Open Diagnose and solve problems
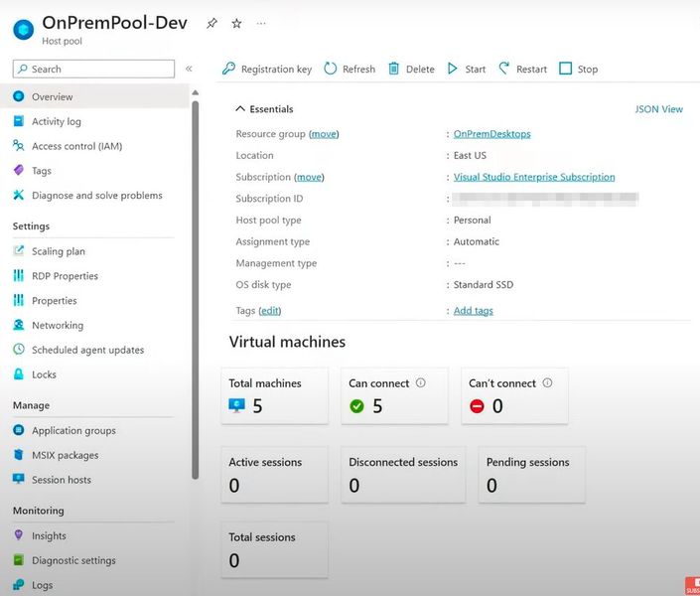Screen dimensions: 700x596 tap(97, 196)
